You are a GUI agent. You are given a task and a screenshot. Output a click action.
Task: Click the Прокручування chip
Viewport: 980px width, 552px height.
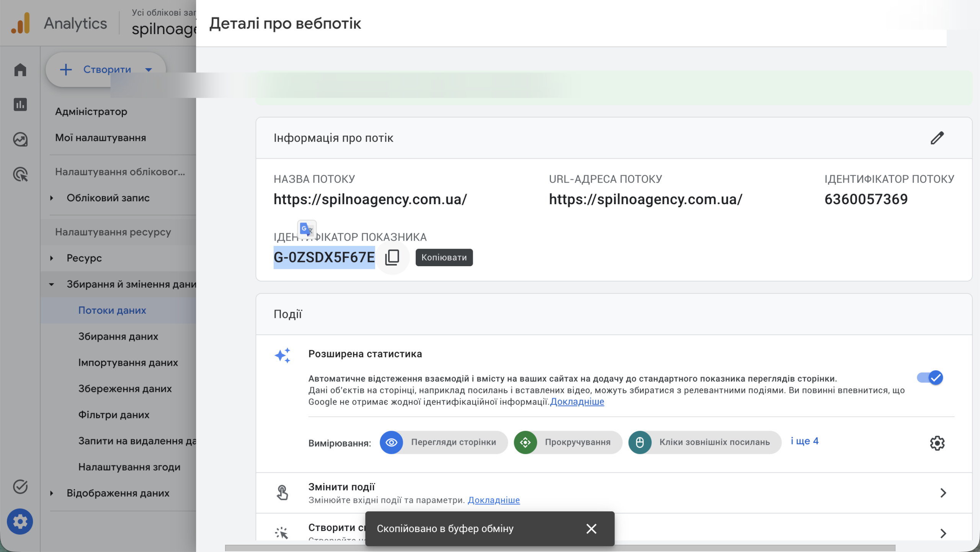point(568,442)
